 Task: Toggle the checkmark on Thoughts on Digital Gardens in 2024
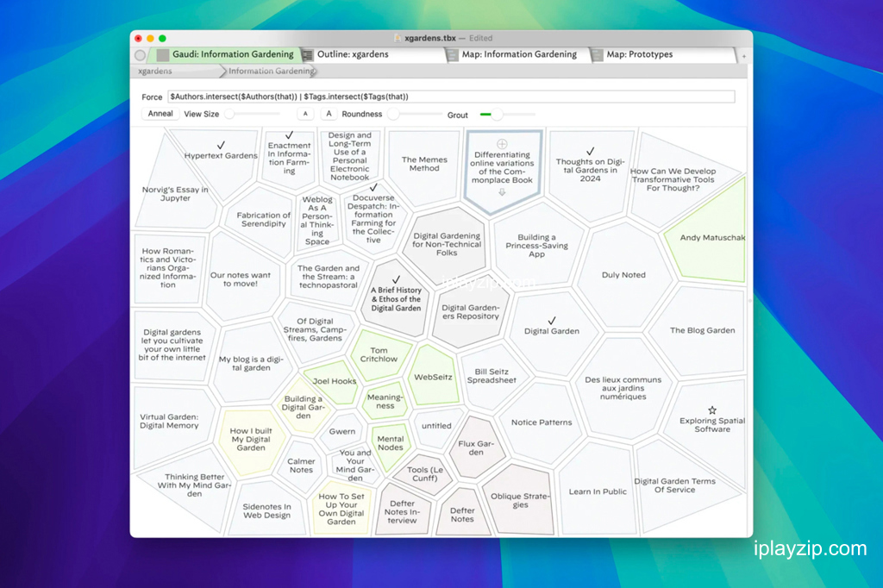pyautogui.click(x=590, y=152)
